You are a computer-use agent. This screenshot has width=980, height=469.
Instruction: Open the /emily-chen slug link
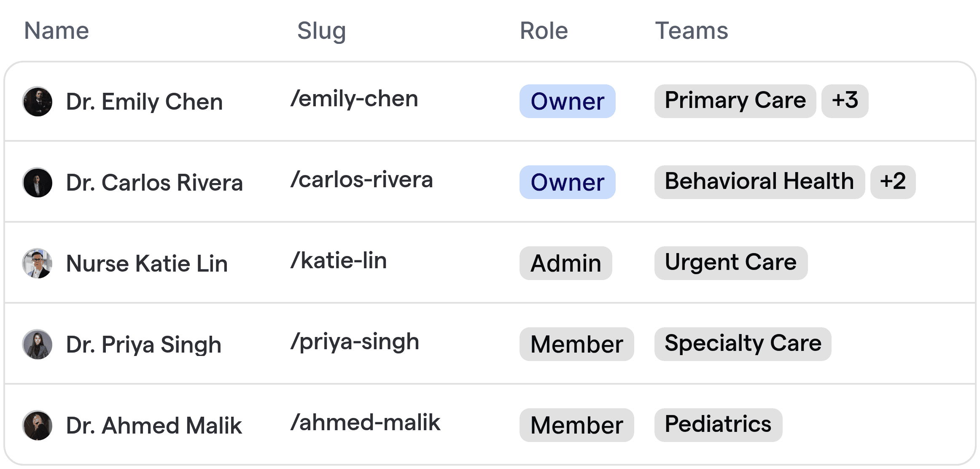354,99
